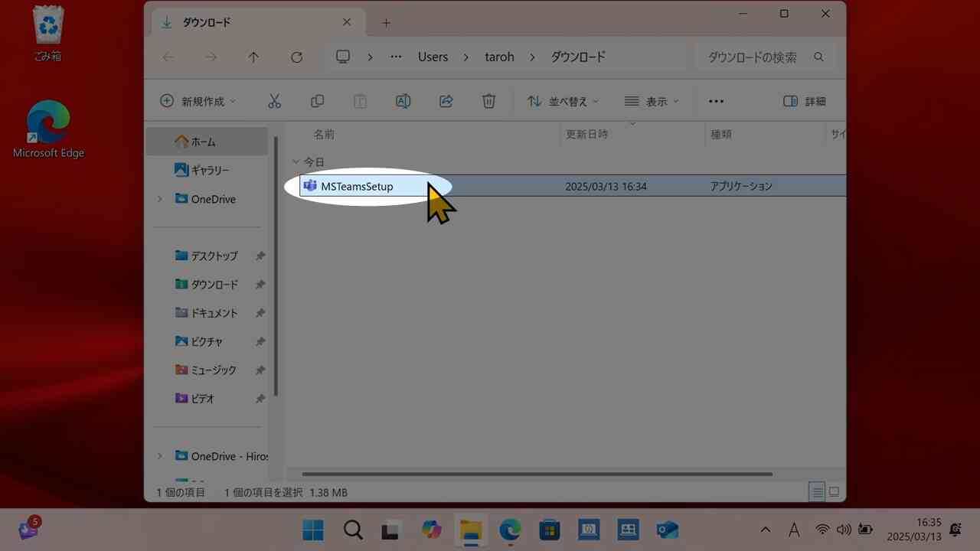The height and width of the screenshot is (551, 980).
Task: Click the IME input mode A indicator
Action: click(794, 530)
